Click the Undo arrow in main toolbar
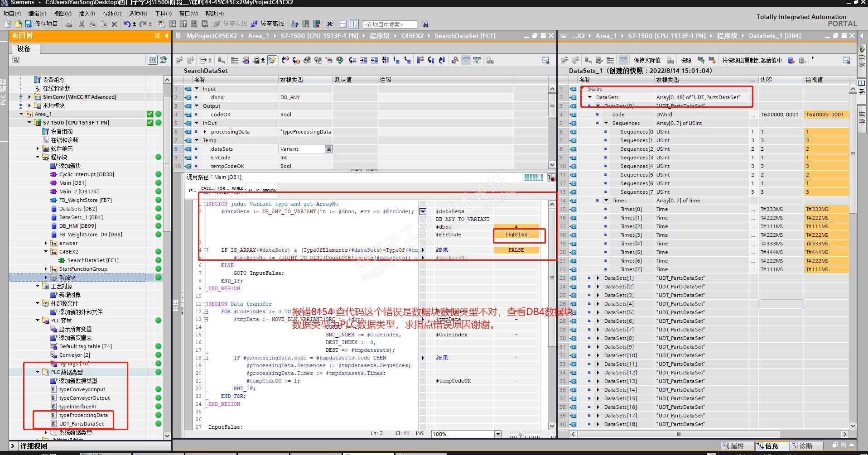This screenshot has width=868, height=455. click(127, 24)
